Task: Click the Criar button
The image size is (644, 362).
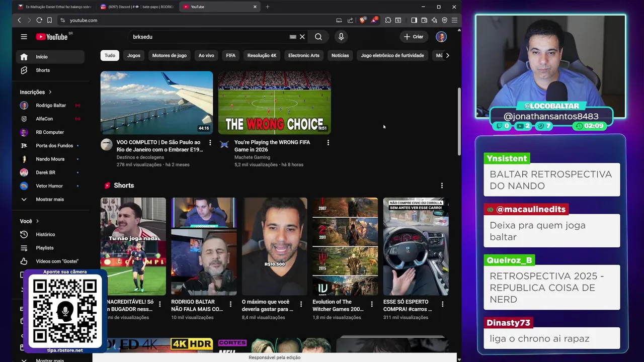Action: coord(414,37)
